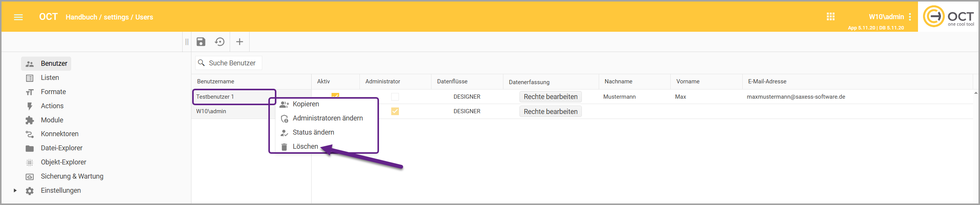Viewport: 980px width, 205px height.
Task: Toggle Administrator checkbox for W10\admin
Action: pyautogui.click(x=395, y=111)
